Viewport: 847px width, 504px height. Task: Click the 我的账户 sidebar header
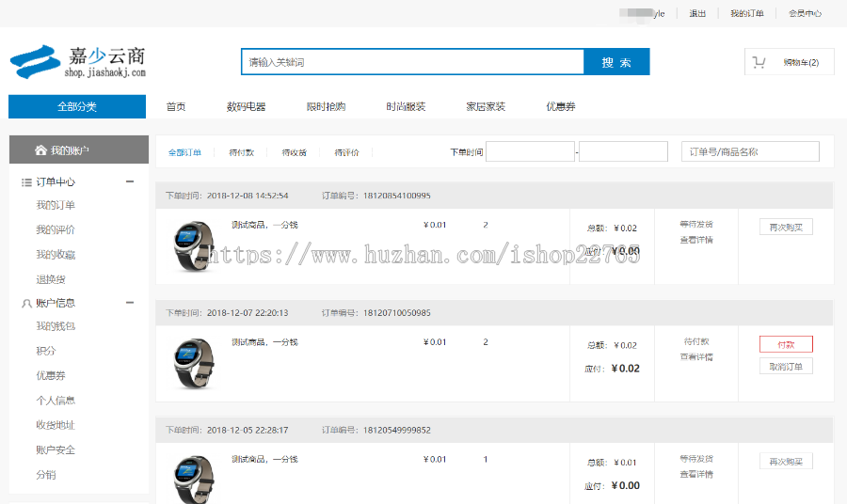(x=79, y=150)
